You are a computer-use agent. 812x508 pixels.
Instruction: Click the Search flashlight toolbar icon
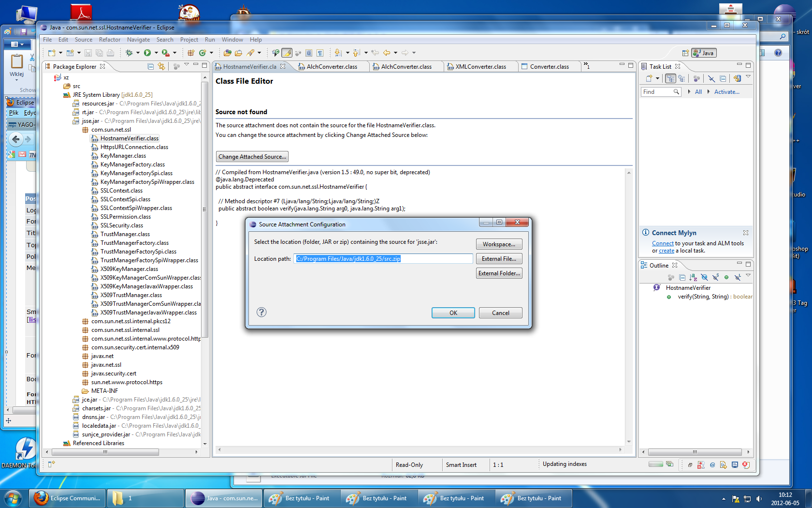(x=251, y=53)
